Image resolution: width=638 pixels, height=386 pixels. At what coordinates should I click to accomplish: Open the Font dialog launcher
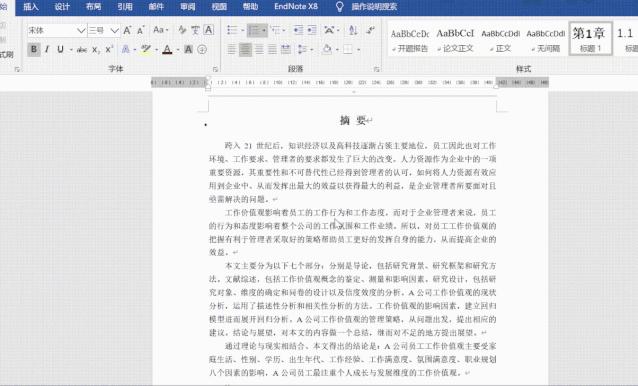pos(216,69)
